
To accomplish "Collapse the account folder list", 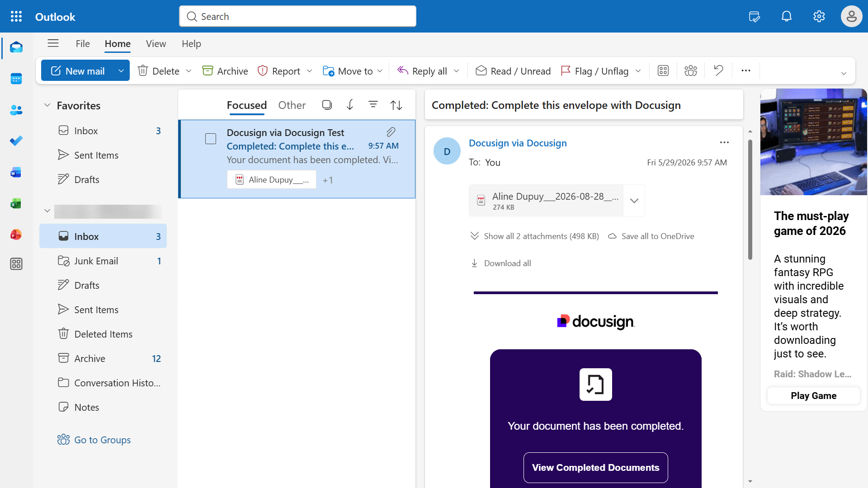I will (47, 211).
